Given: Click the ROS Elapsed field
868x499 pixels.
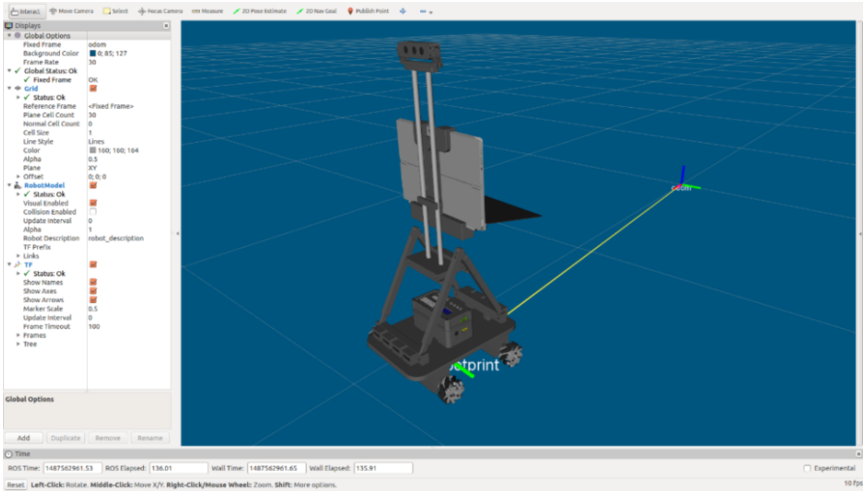Looking at the screenshot, I should click(x=178, y=469).
